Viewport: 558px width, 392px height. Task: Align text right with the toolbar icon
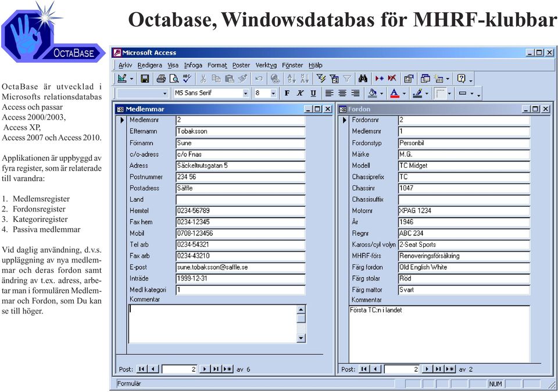[355, 93]
